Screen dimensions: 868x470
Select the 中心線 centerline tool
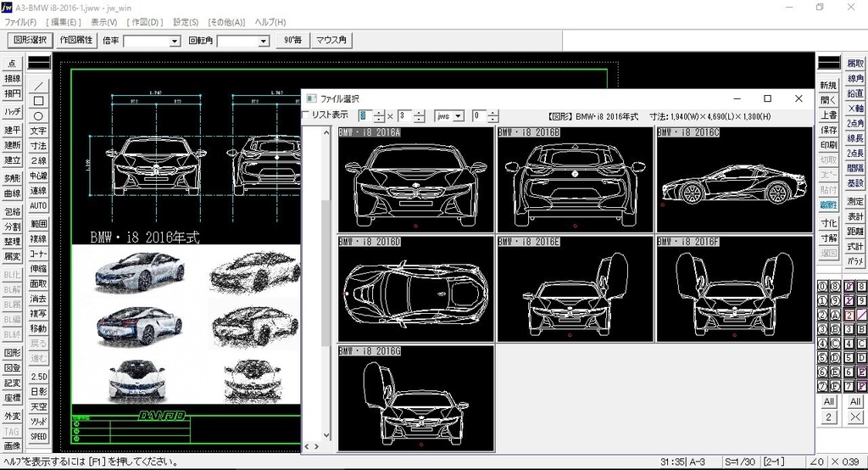coord(38,176)
